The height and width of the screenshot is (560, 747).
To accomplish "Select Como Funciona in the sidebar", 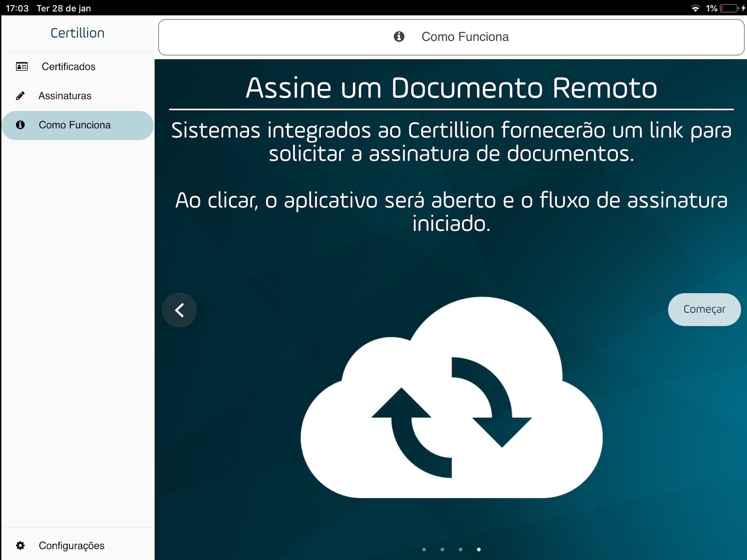I will 78,125.
